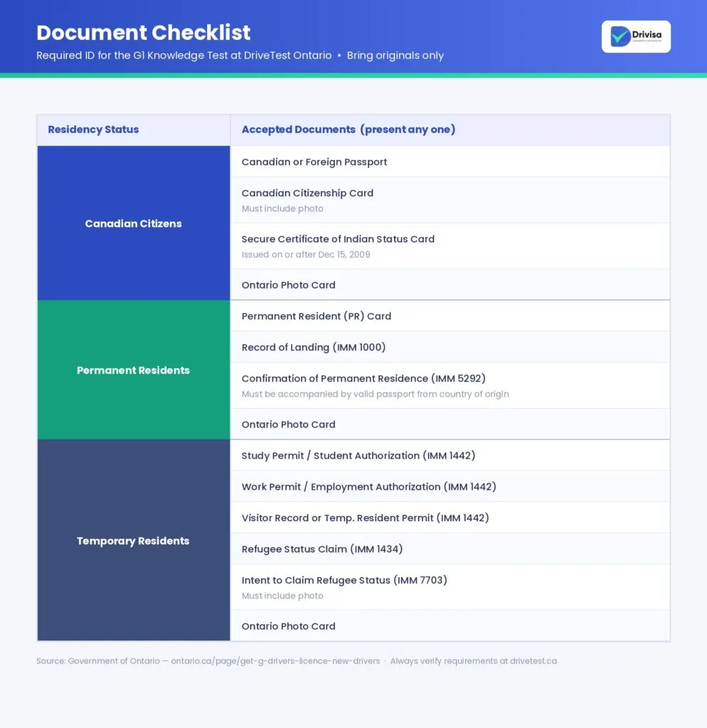
Task: Click 'Visitor Record or Temp. Resident Permit'
Action: tap(365, 518)
